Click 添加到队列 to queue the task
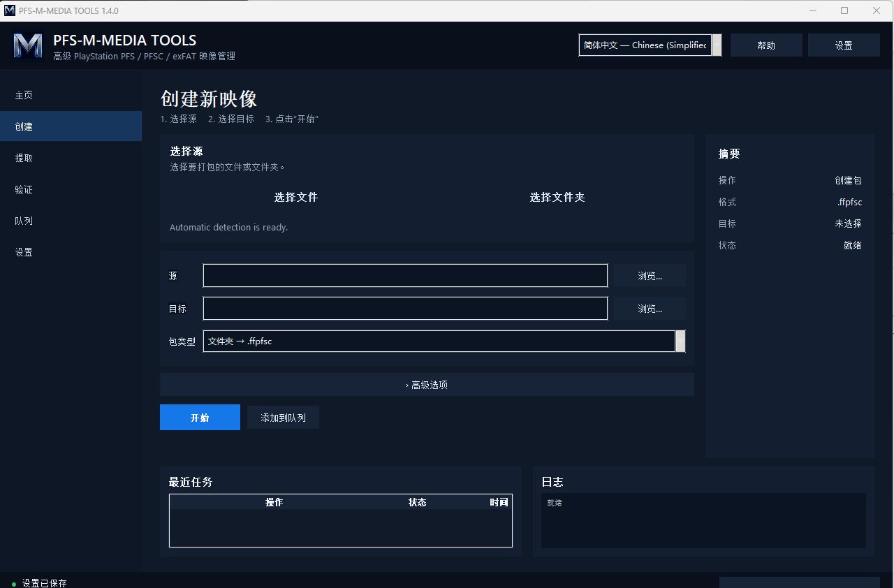The image size is (894, 588). 283,418
